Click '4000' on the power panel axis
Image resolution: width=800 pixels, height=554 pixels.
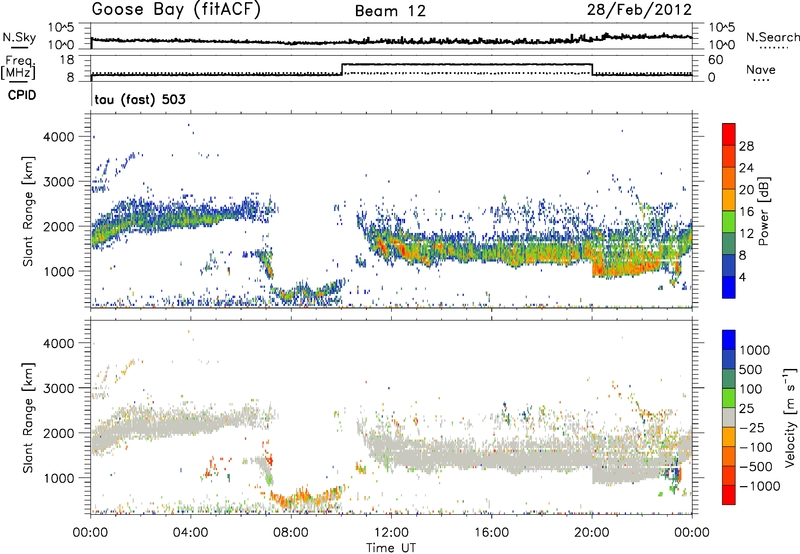pos(58,137)
